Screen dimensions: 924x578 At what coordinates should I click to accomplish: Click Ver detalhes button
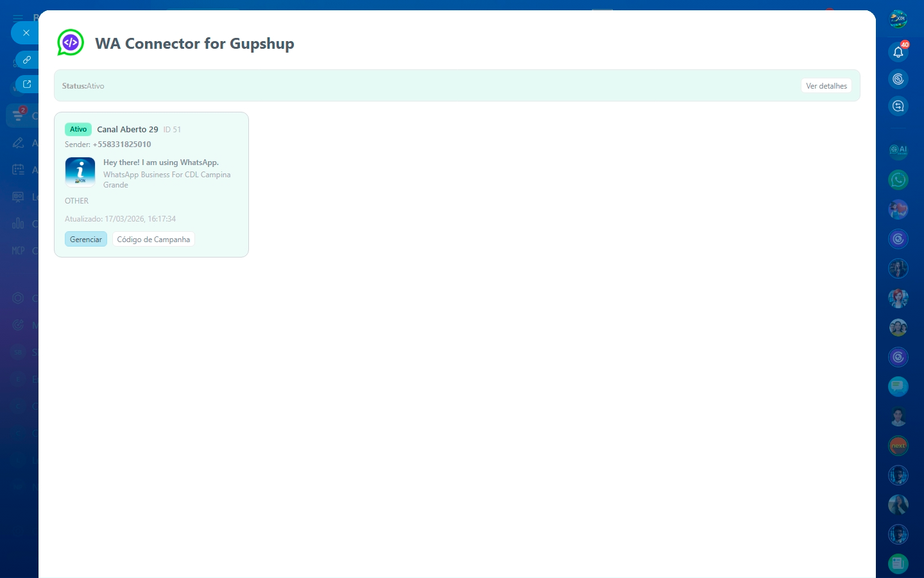[x=826, y=86]
